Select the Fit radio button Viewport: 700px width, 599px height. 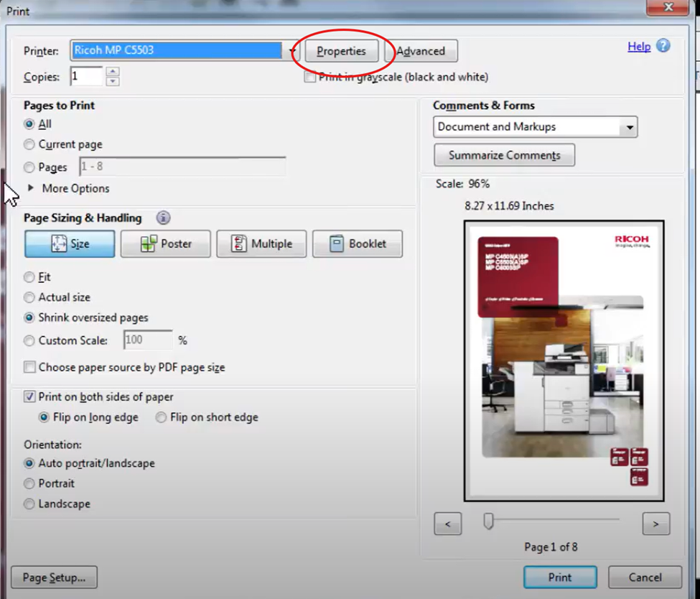coord(29,277)
